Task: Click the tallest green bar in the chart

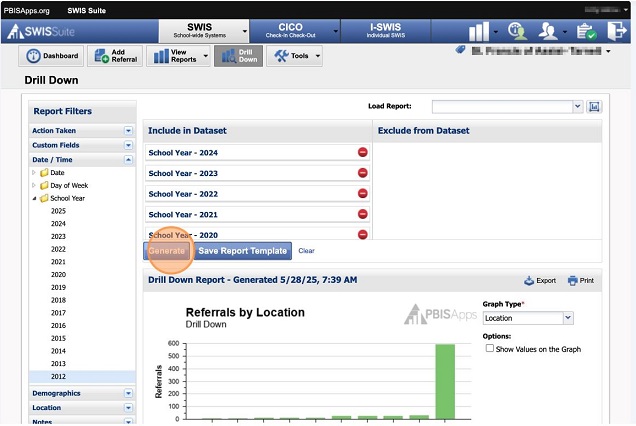Action: [x=445, y=381]
